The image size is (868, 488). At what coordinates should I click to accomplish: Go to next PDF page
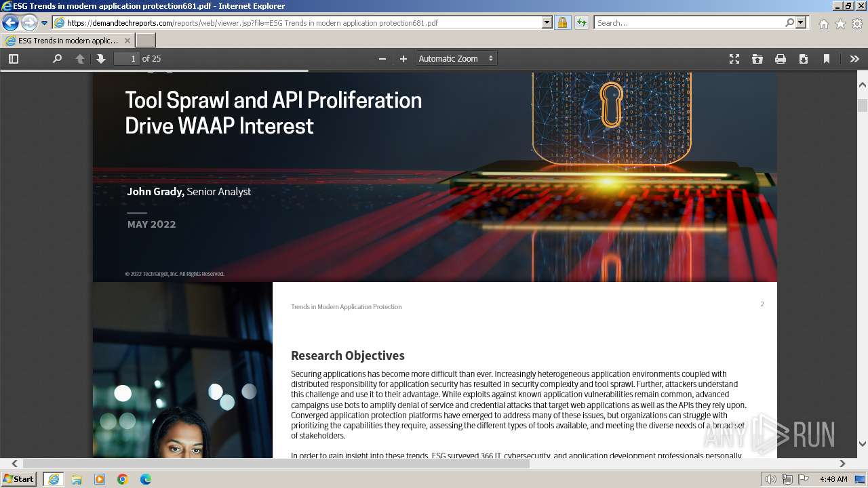101,59
